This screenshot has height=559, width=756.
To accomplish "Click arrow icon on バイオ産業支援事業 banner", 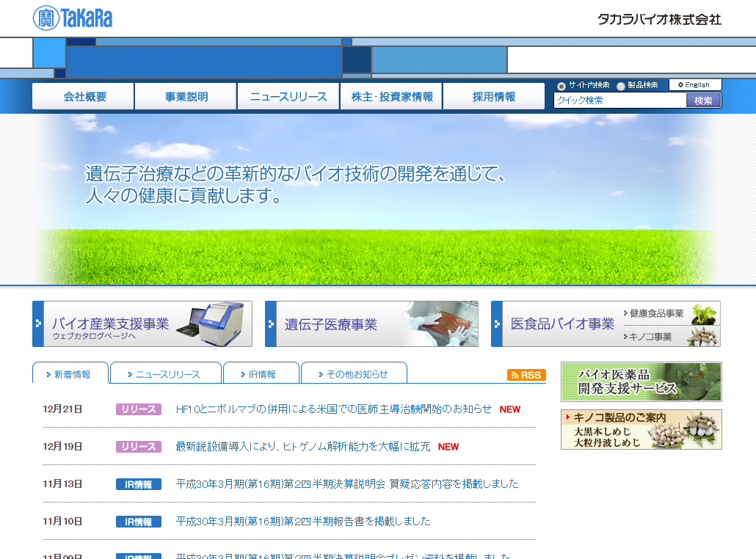I will point(38,324).
